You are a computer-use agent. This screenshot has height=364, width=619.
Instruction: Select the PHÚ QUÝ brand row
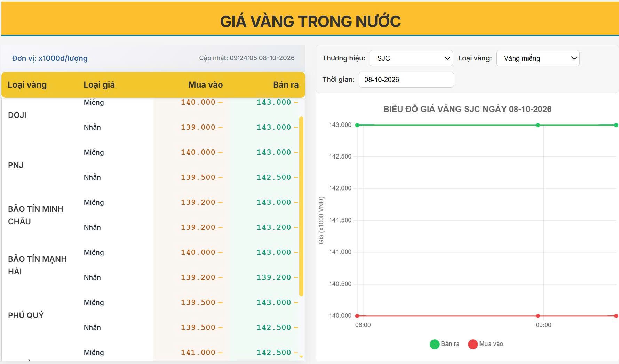26,315
